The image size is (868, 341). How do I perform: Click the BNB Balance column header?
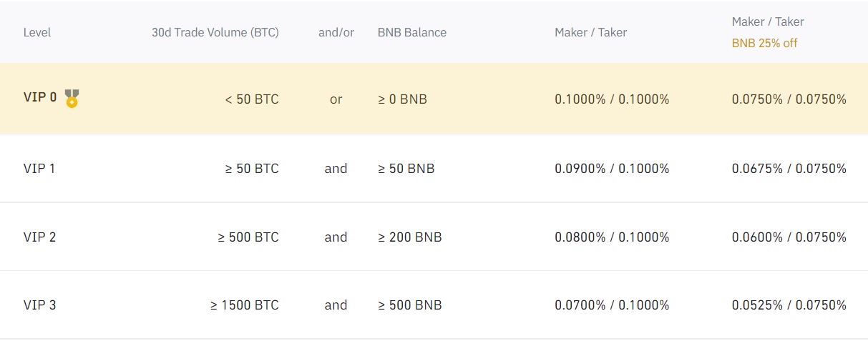tap(411, 32)
